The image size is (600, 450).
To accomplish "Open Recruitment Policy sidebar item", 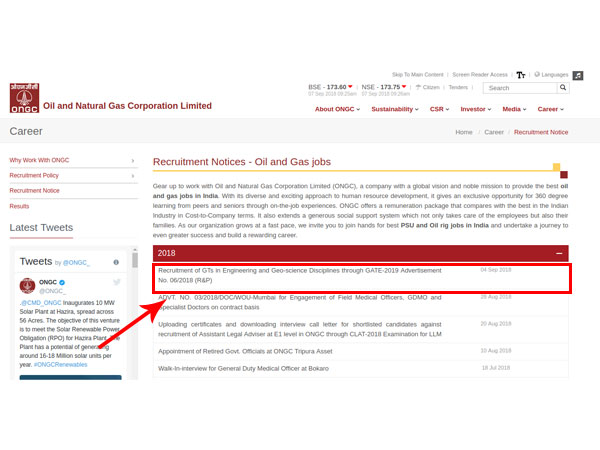I will [34, 176].
